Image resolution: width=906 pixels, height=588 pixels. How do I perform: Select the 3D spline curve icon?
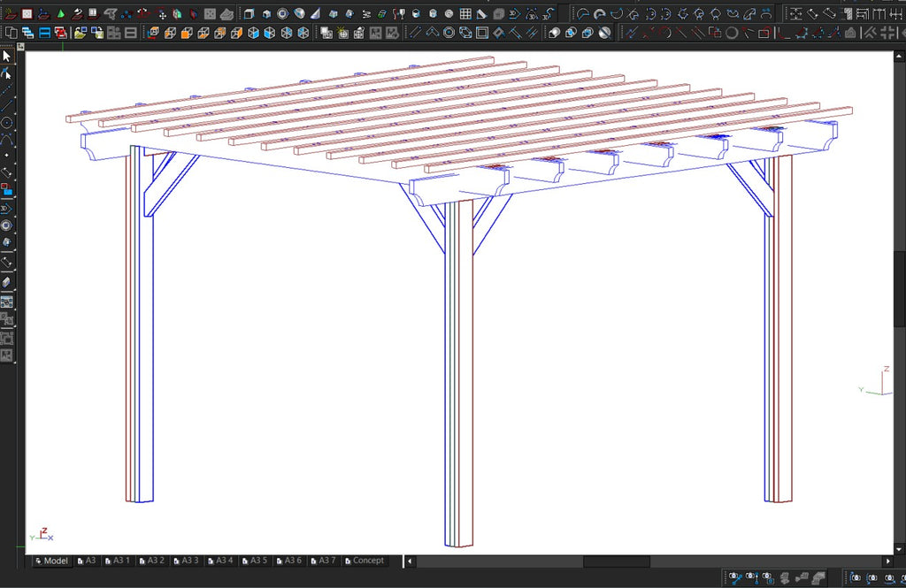click(x=549, y=13)
